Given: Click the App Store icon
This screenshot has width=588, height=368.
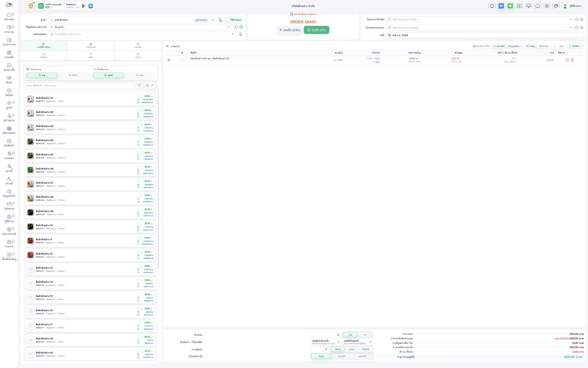Looking at the screenshot, I should click(x=91, y=6).
